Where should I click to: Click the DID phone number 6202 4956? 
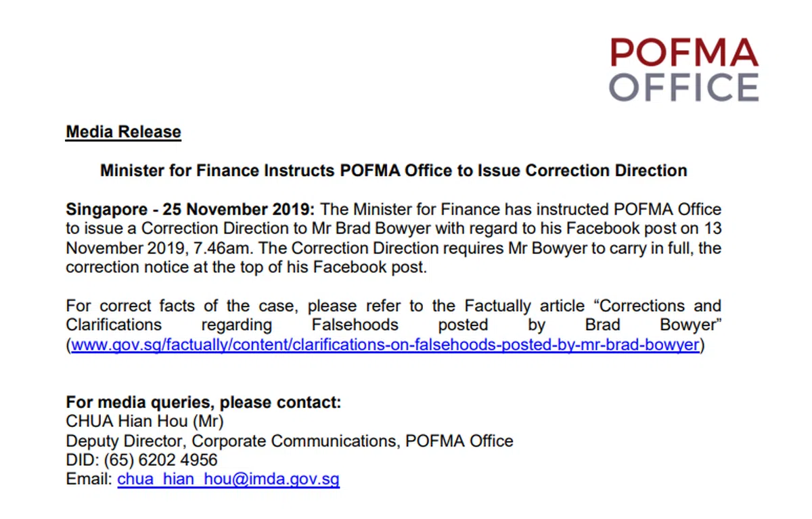tap(184, 460)
